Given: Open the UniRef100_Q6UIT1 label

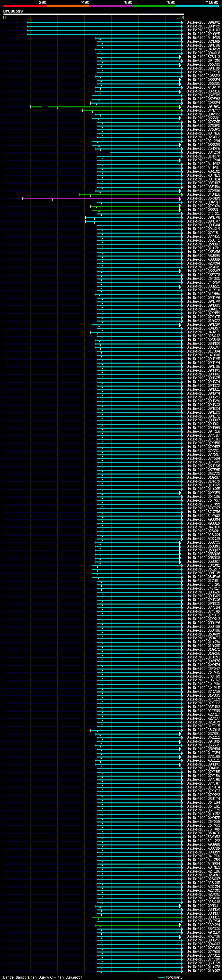Looking at the screenshot, I should pyautogui.click(x=203, y=241).
